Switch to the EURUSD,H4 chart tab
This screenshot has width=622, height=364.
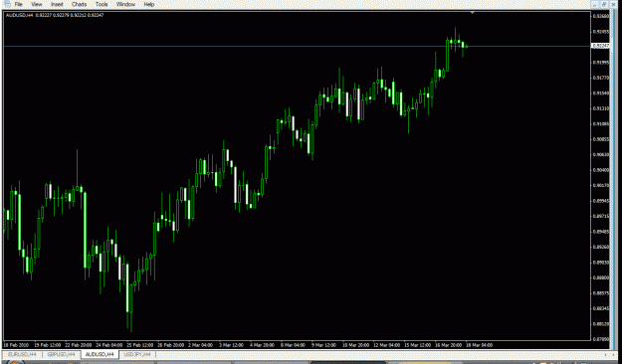click(x=22, y=354)
